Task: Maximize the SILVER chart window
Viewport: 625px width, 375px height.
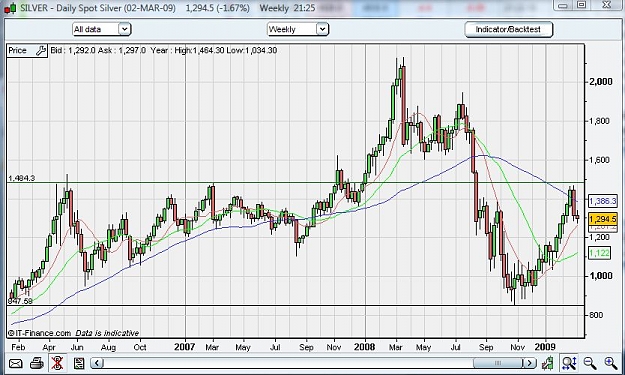Action: click(x=582, y=5)
